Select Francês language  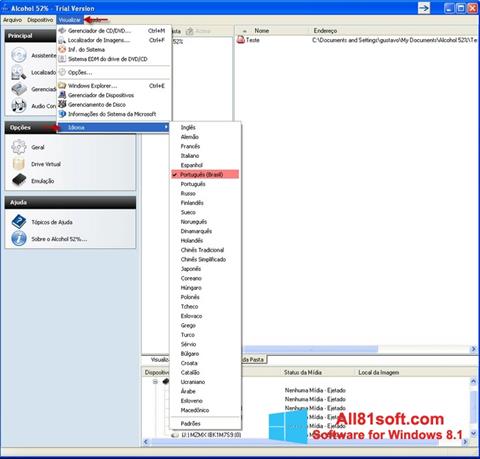pos(205,146)
